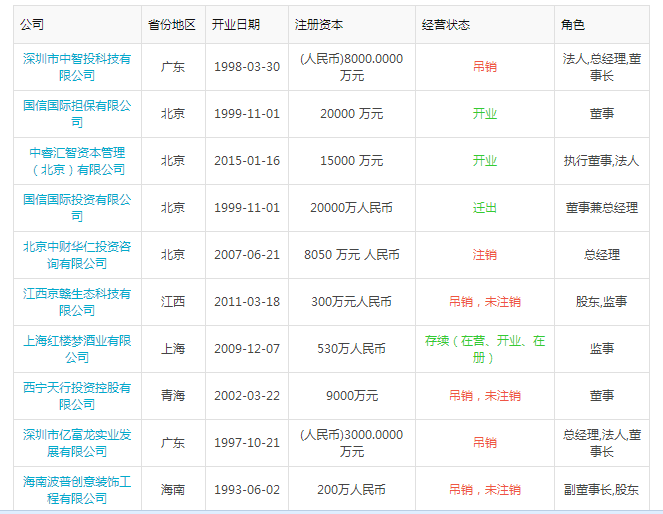Click capital value 20000万人民币

click(x=352, y=208)
